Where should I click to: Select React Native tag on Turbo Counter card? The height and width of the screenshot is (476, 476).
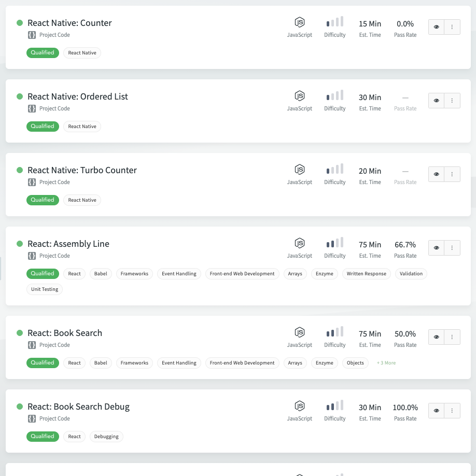point(82,200)
